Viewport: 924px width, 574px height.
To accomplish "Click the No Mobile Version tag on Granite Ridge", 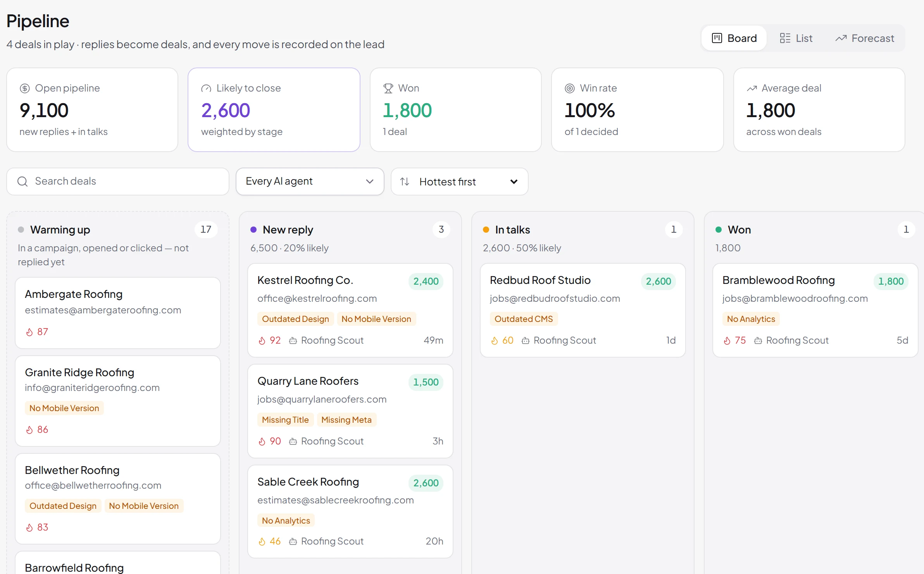I will tap(64, 408).
